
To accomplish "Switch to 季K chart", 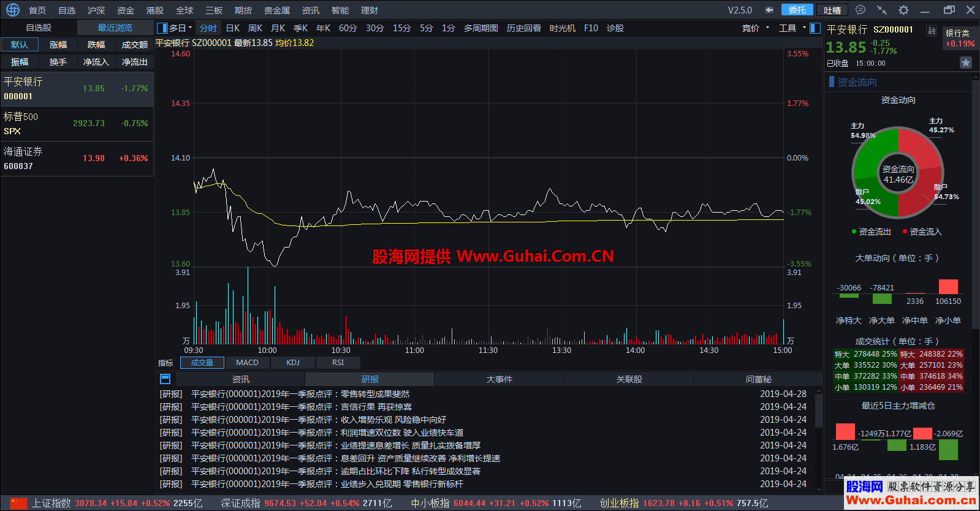I will click(300, 28).
